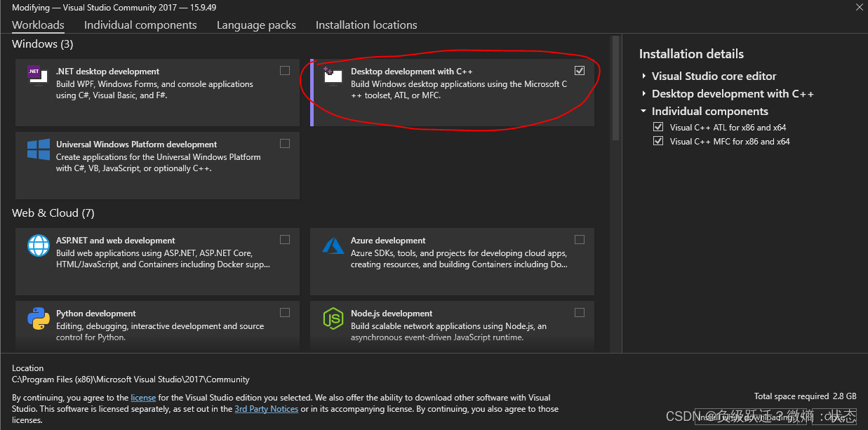Expand Visual Studio core editor details

(x=643, y=76)
